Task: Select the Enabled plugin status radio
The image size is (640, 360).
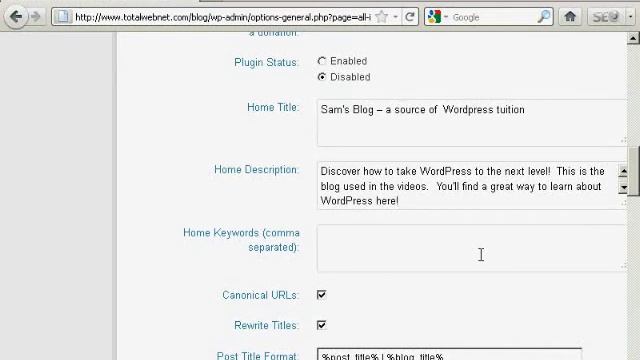Action: (322, 61)
